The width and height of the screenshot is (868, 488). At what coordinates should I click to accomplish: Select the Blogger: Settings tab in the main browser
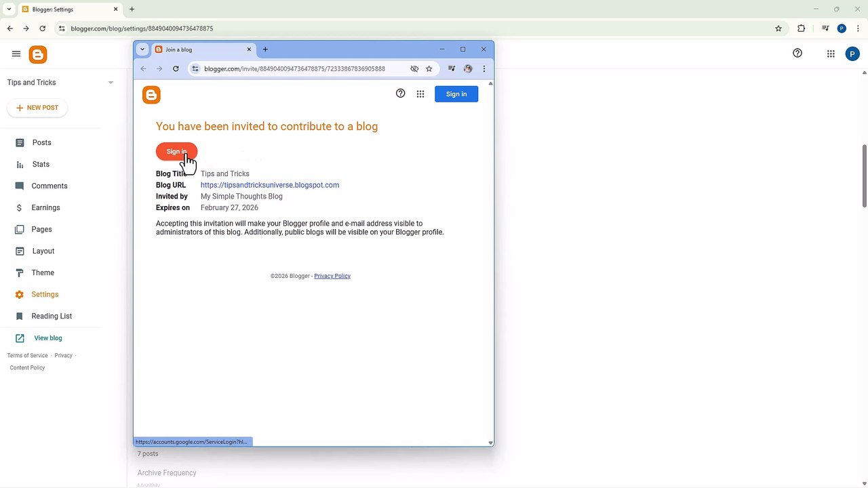pos(70,9)
